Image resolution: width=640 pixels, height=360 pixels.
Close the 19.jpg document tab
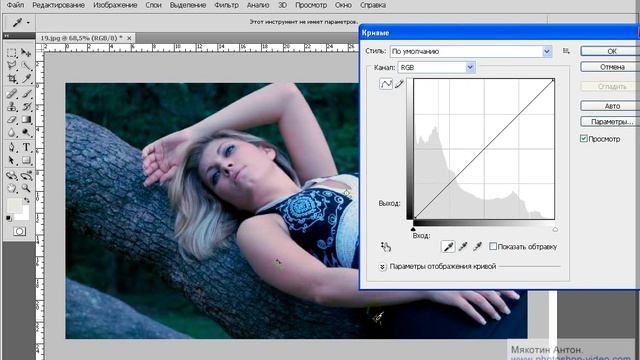click(129, 38)
